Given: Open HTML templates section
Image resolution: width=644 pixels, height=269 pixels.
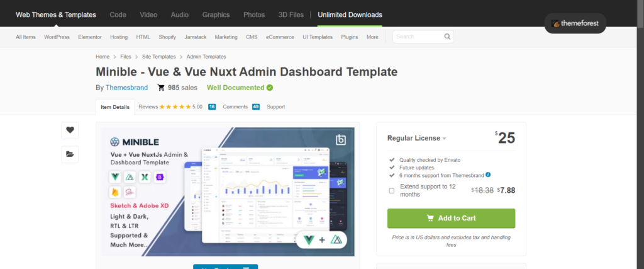Looking at the screenshot, I should tap(143, 37).
